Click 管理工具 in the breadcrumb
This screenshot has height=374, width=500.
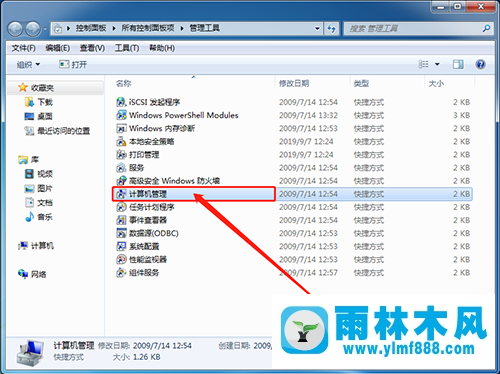click(205, 28)
